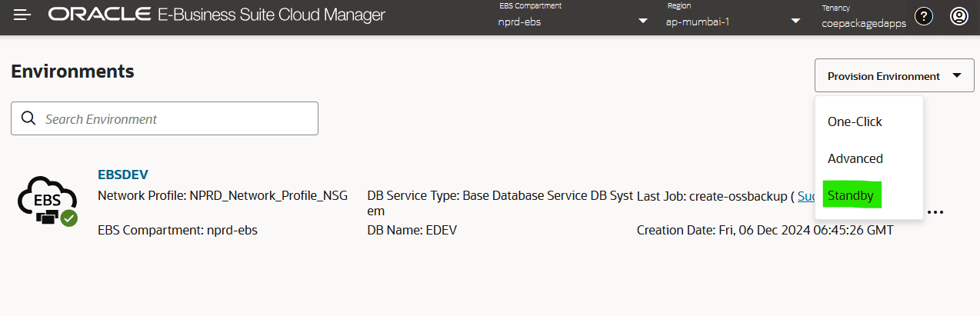Click the search magnifier icon

pos(29,118)
